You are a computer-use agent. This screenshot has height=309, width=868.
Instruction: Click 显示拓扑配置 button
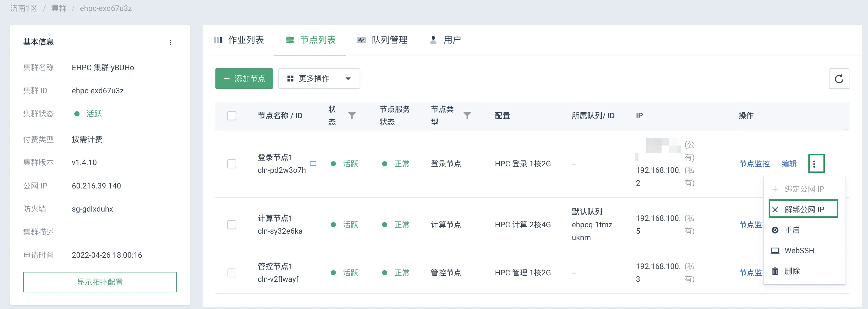pyautogui.click(x=100, y=282)
